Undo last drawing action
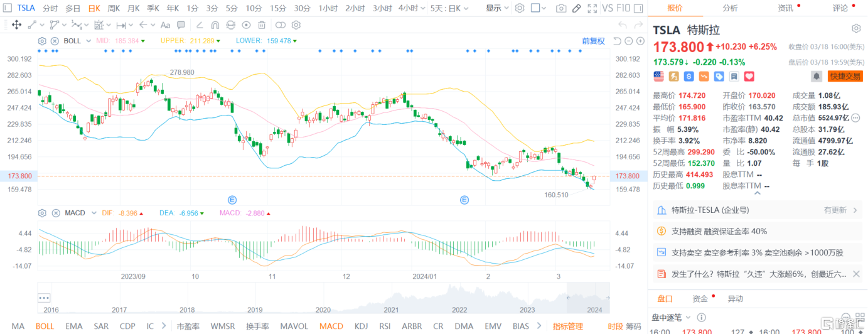The width and height of the screenshot is (868, 334). (x=622, y=25)
